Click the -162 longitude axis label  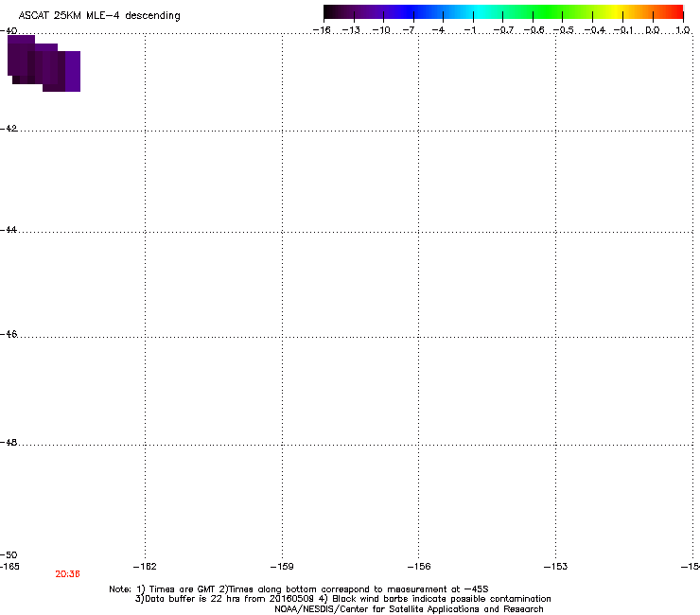145,567
